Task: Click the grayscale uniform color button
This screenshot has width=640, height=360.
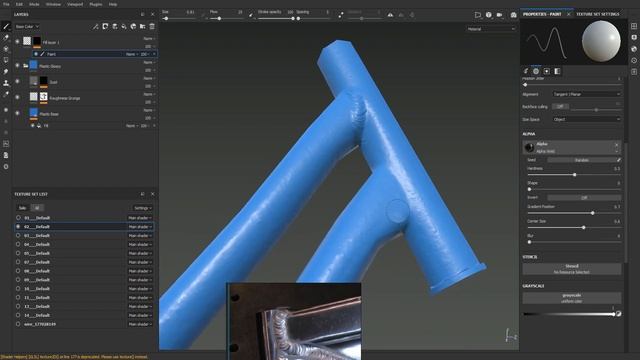Action: pos(572,298)
